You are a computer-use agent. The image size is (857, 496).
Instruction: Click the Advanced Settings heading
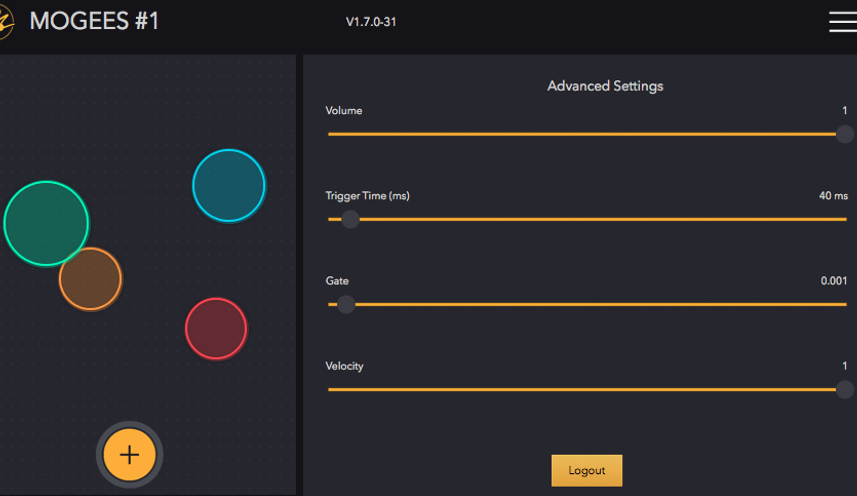pyautogui.click(x=605, y=86)
